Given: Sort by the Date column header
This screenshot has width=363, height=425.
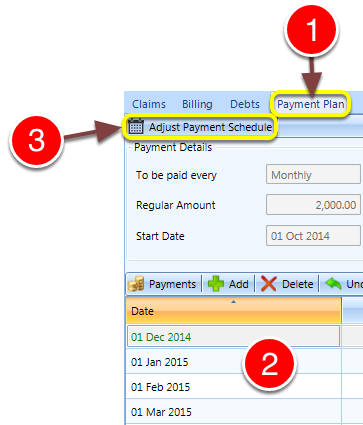Looking at the screenshot, I should tap(234, 310).
